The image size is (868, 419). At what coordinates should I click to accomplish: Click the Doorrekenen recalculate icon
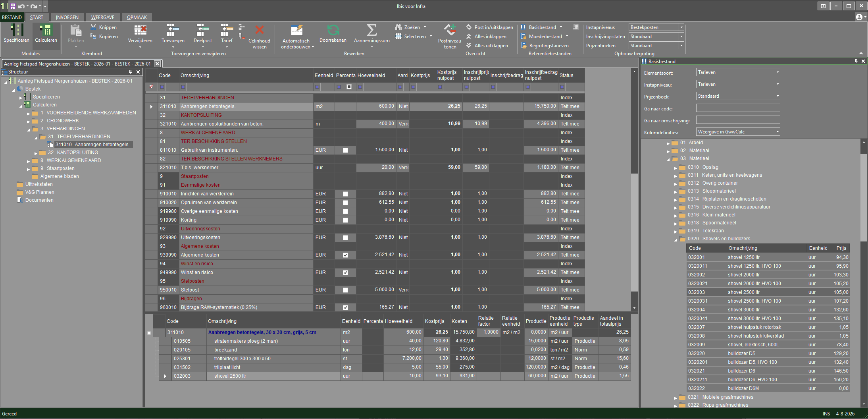(333, 30)
